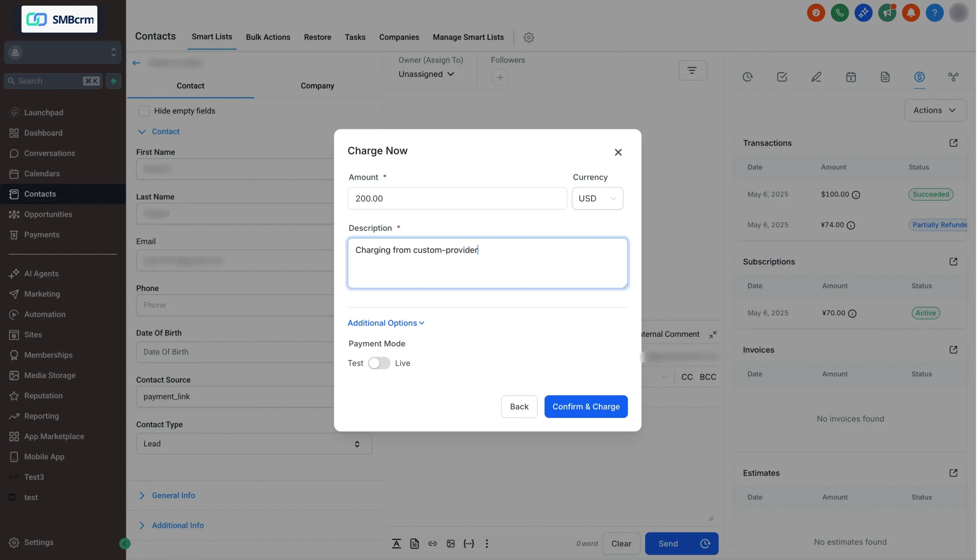Open the green phone dialer icon
The image size is (977, 560).
point(840,13)
